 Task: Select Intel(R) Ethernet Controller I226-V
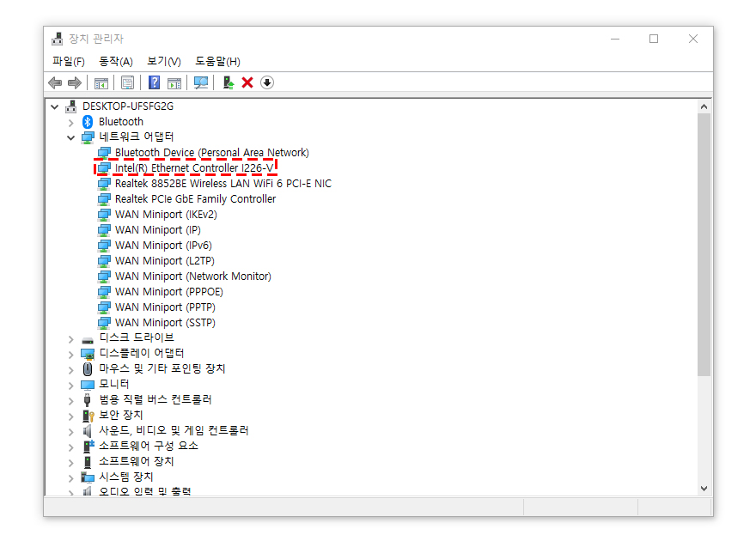click(x=194, y=168)
